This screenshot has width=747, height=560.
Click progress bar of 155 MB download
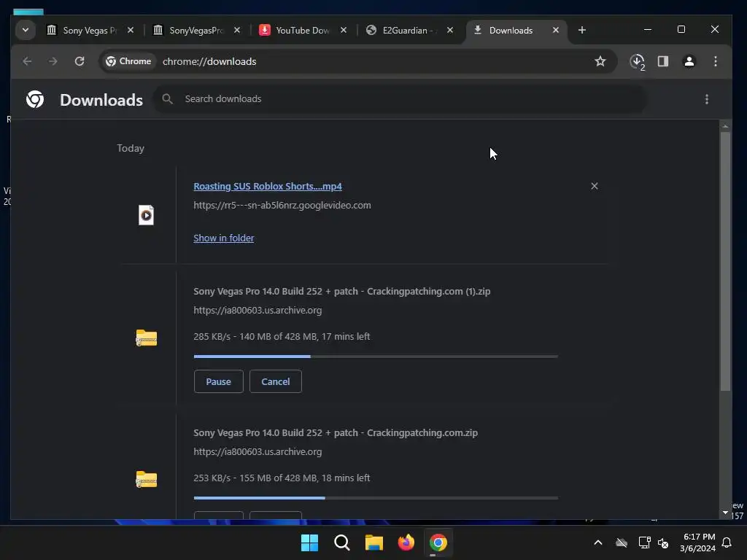tap(376, 498)
